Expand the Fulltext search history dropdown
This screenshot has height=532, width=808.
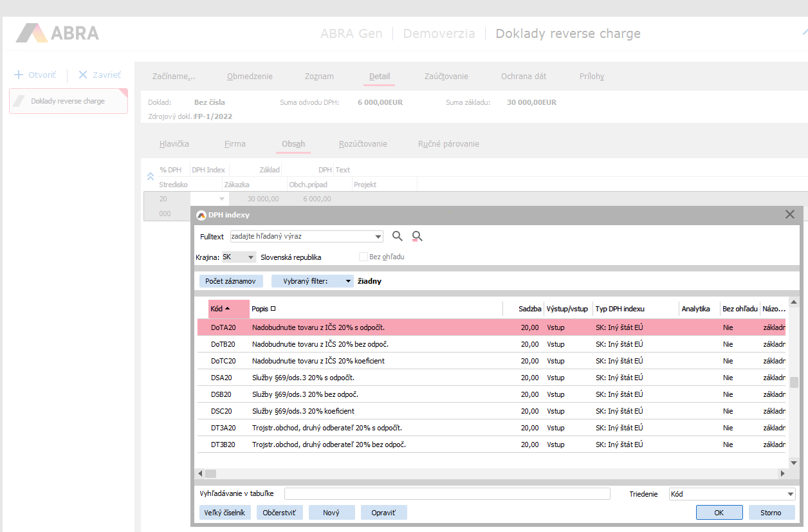point(378,237)
